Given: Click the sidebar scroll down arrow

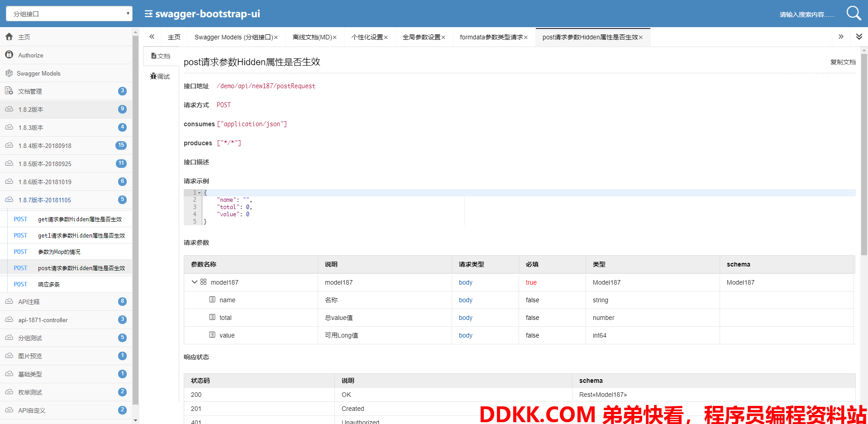Looking at the screenshot, I should [135, 420].
